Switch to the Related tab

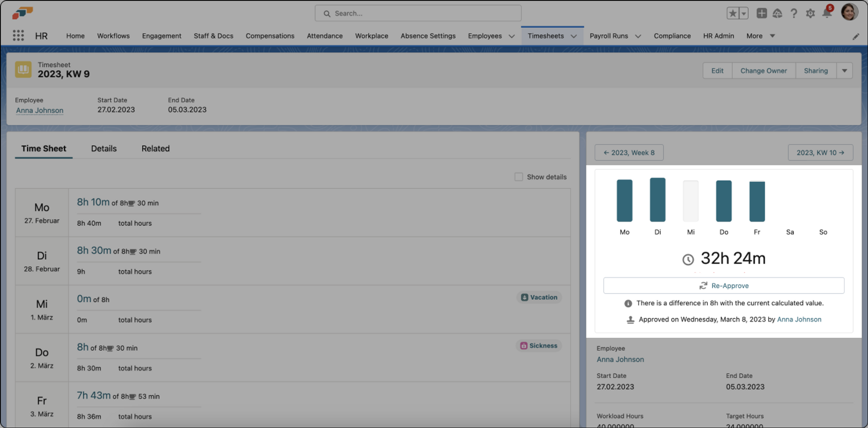pos(155,148)
